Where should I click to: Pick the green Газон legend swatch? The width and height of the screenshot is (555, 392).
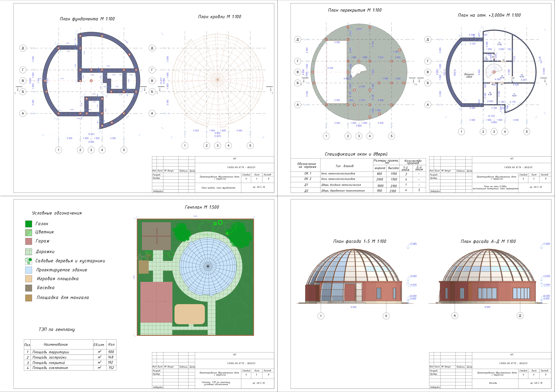click(x=28, y=224)
